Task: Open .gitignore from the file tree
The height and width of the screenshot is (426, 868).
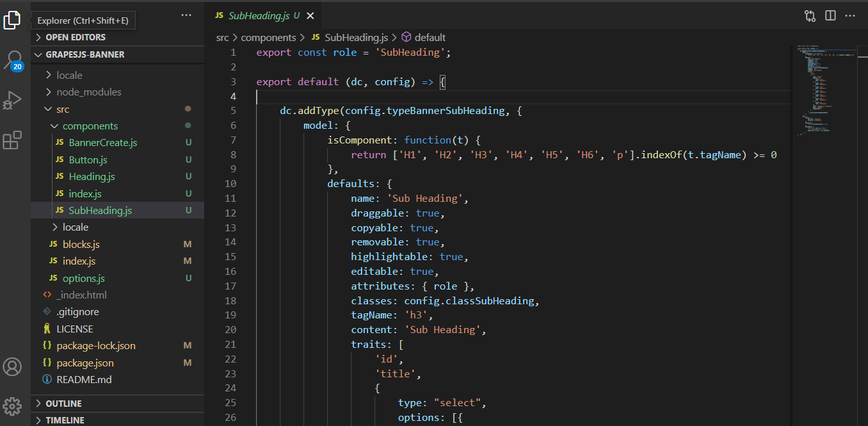Action: [x=77, y=312]
